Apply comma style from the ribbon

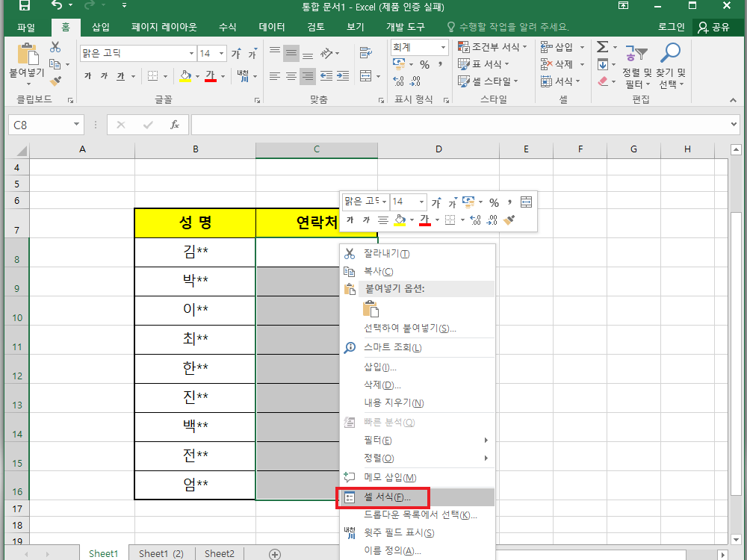[x=440, y=64]
